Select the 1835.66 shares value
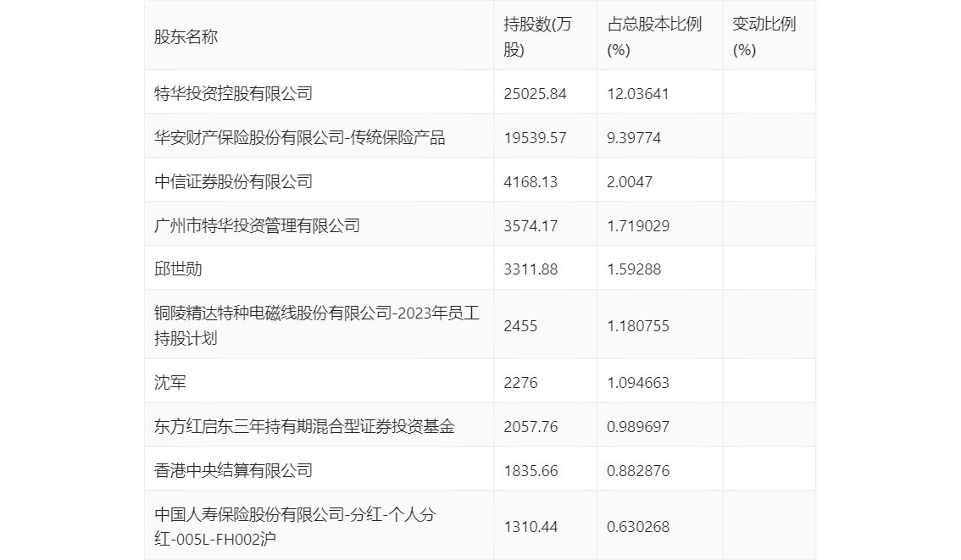This screenshot has width=961, height=560. point(530,471)
